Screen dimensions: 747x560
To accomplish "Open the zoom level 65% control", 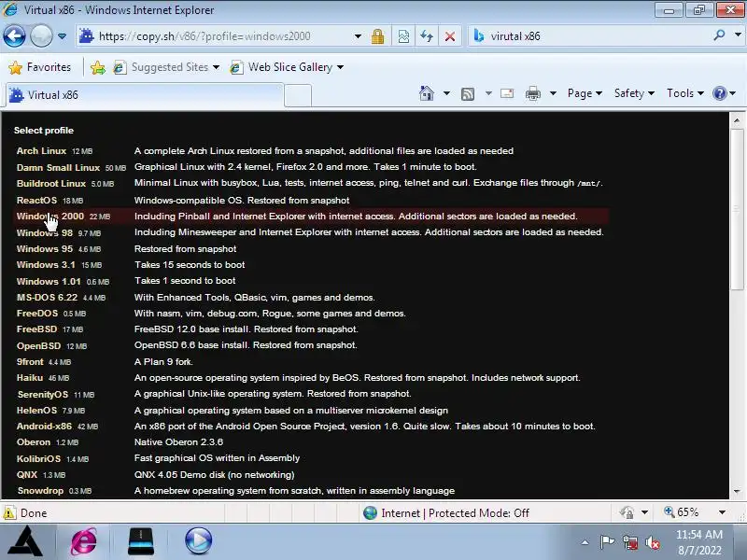I will (x=683, y=512).
